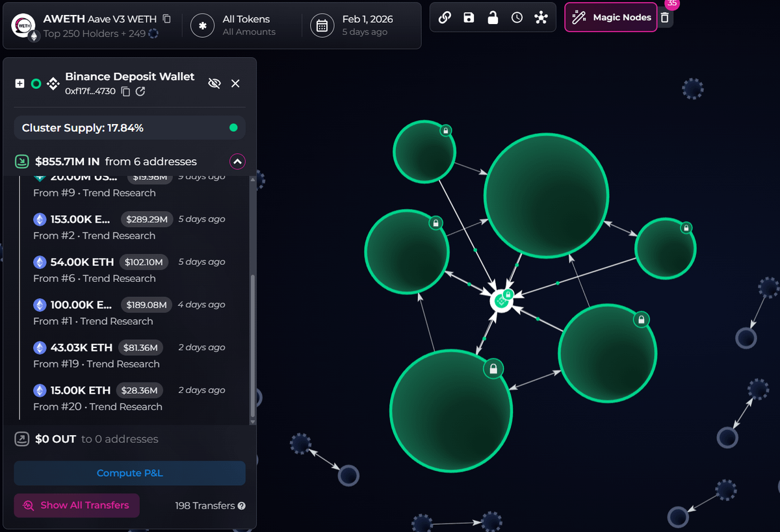Open sender From #20 · Trend Research

97,407
